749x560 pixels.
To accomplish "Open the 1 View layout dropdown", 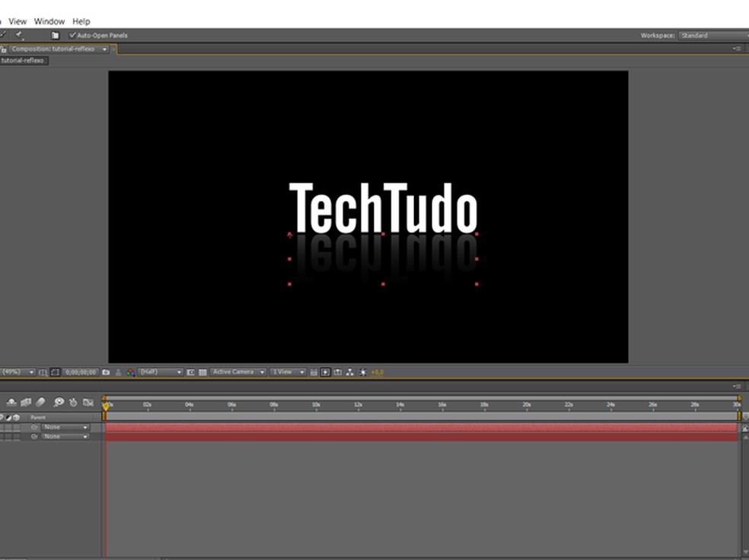I will coord(288,372).
